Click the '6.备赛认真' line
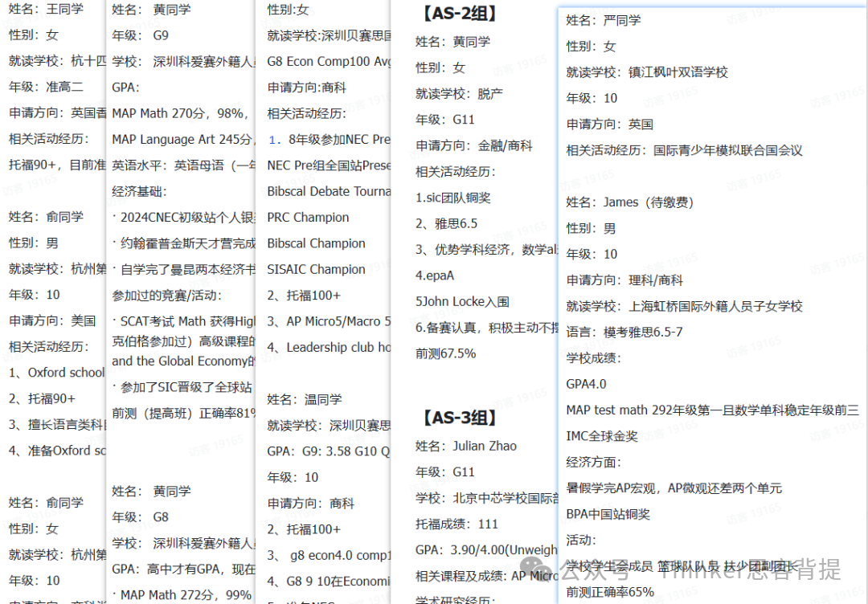Screen dimensions: 868x604 click(x=487, y=328)
